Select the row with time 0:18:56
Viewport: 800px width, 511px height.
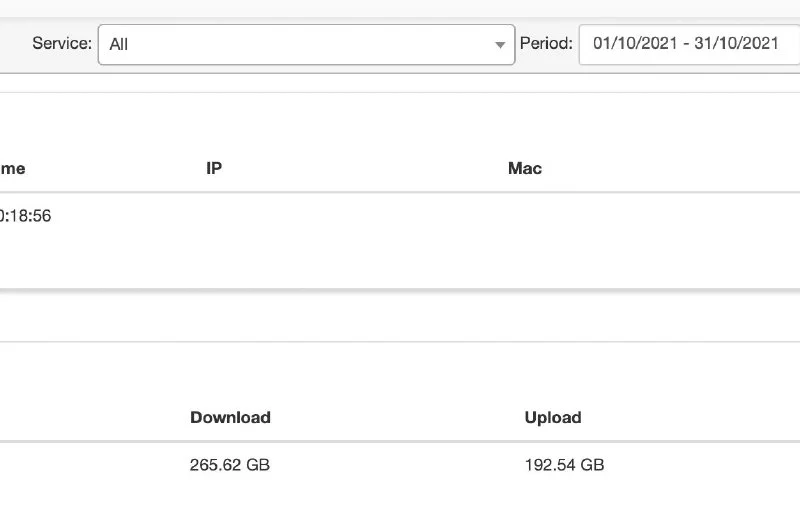(x=25, y=216)
